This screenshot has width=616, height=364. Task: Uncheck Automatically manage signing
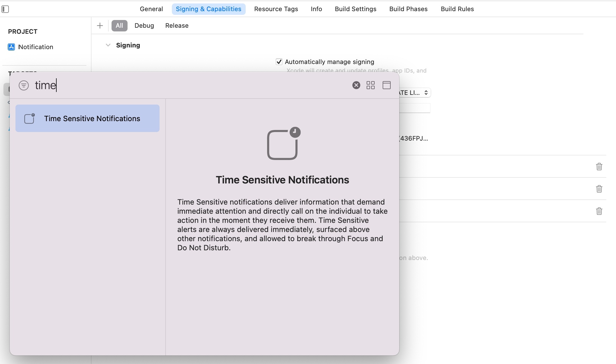(x=279, y=62)
